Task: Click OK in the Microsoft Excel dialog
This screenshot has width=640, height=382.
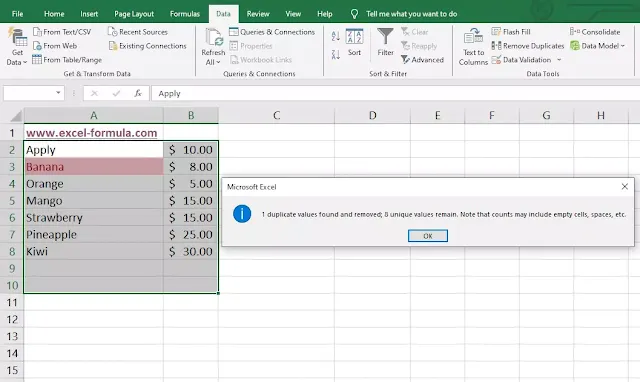Action: [428, 236]
